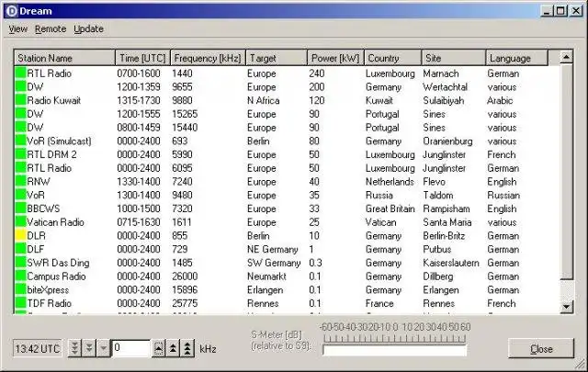Click the 13:42 UTC time display

pyautogui.click(x=37, y=349)
